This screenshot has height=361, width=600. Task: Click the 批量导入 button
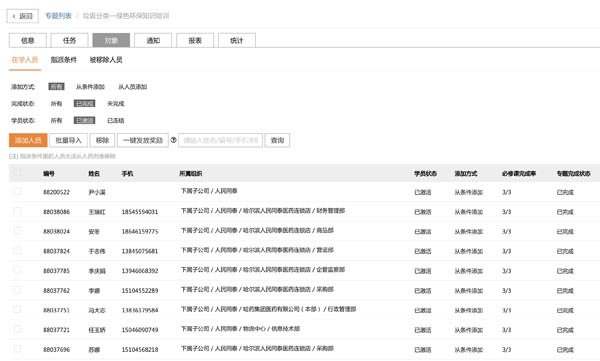pyautogui.click(x=68, y=140)
